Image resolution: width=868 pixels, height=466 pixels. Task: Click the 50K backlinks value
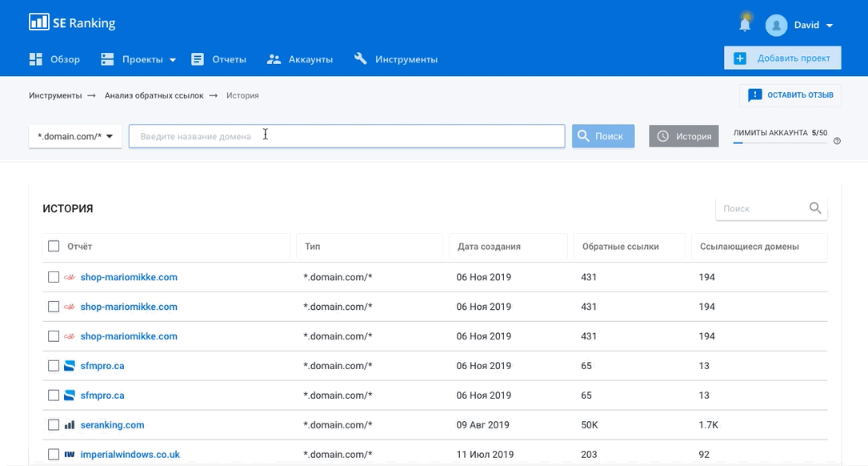589,425
